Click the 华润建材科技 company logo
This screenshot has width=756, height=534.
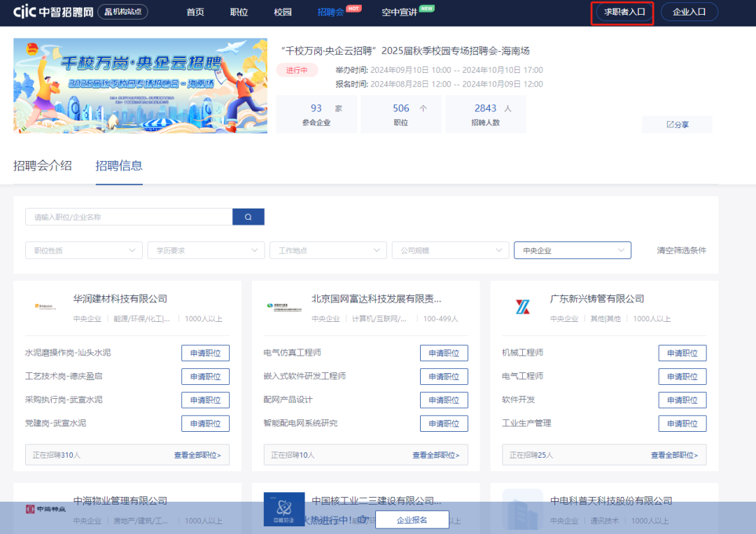pyautogui.click(x=47, y=307)
